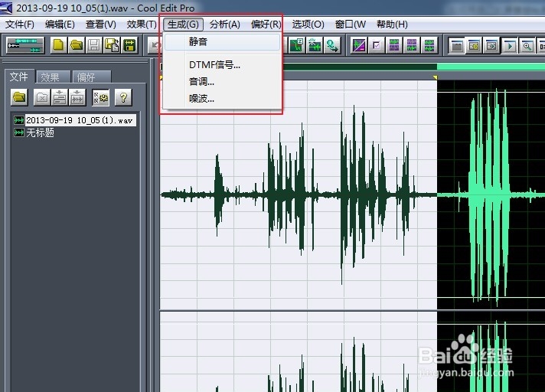Open the 效果(T) menu
Screen dimensions: 545x392
pos(142,24)
